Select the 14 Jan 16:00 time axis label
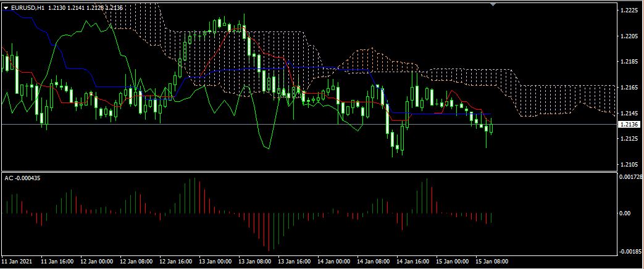This screenshot has width=644, height=269. point(414,262)
